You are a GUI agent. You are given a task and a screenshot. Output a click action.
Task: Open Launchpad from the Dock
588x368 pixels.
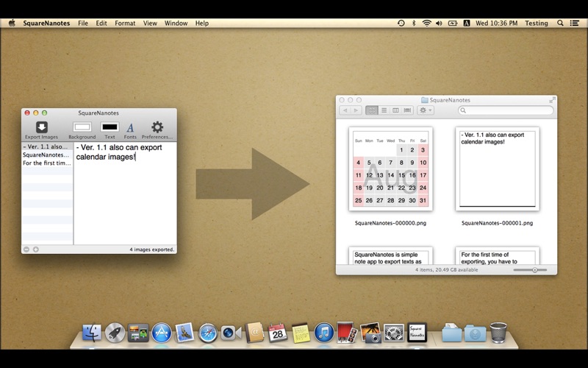coord(115,333)
